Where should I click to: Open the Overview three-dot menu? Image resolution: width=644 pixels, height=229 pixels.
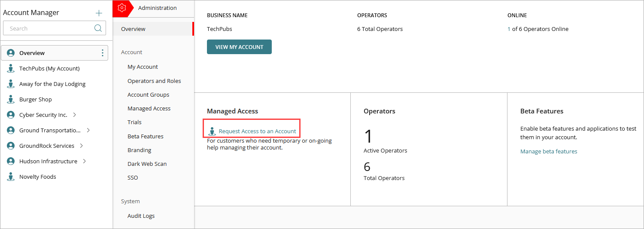pyautogui.click(x=102, y=53)
